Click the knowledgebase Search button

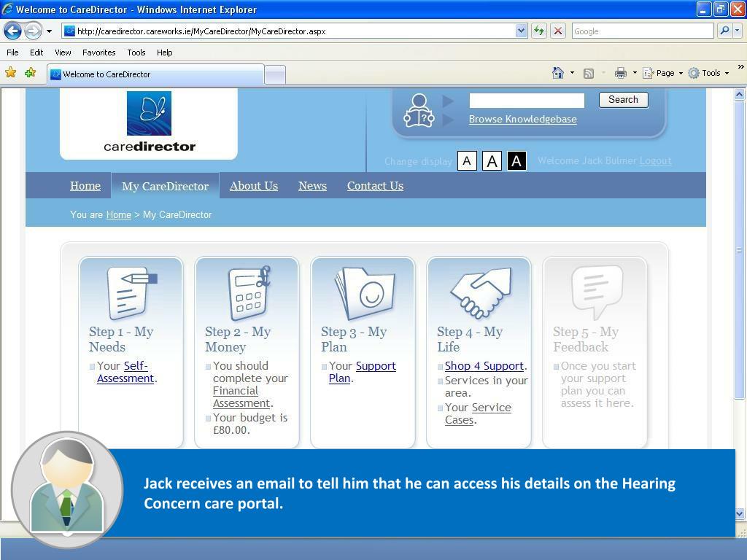(x=623, y=99)
